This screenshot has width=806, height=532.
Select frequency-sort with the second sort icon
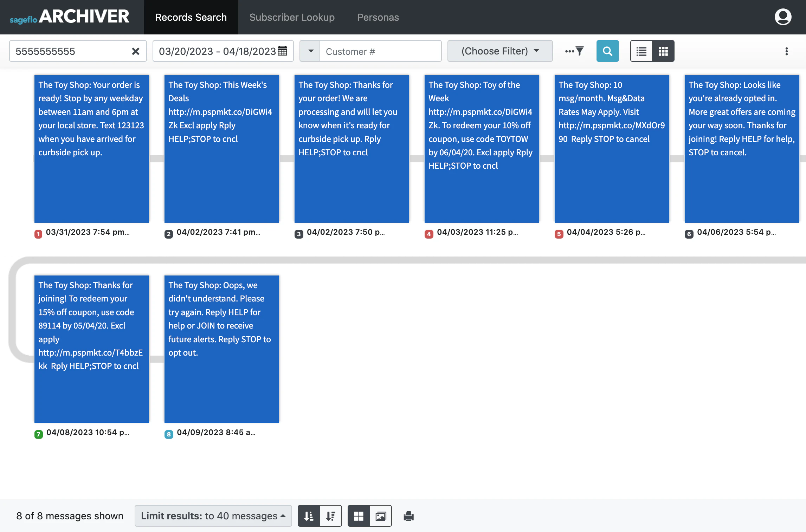(330, 515)
